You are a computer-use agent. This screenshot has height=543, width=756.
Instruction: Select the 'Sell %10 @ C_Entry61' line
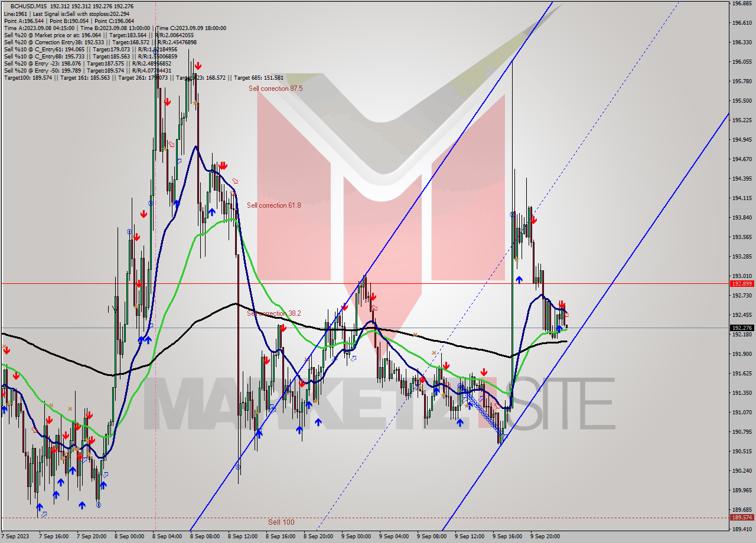click(90, 50)
